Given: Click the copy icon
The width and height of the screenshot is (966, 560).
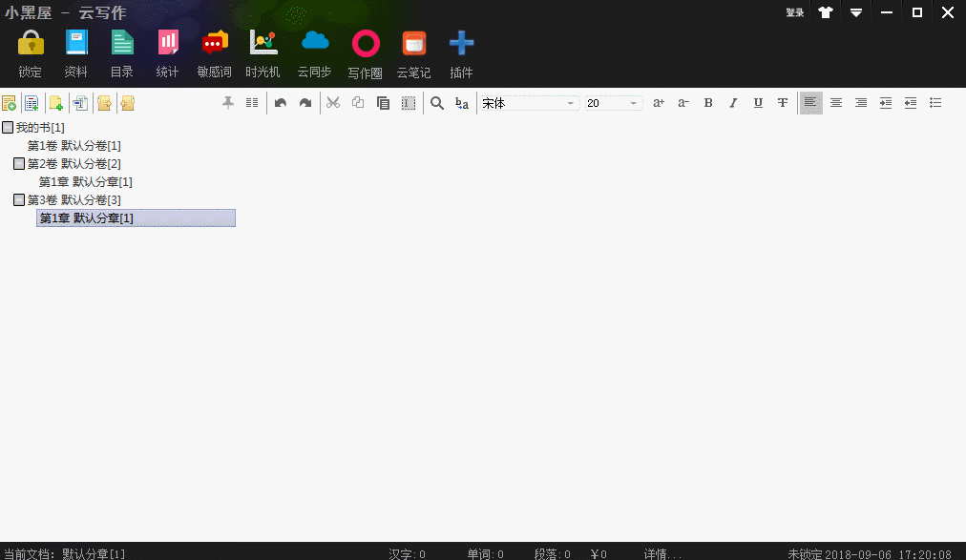Looking at the screenshot, I should point(358,103).
